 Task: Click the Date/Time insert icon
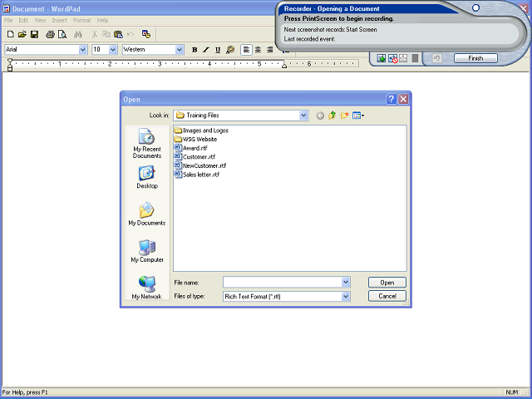[x=146, y=34]
